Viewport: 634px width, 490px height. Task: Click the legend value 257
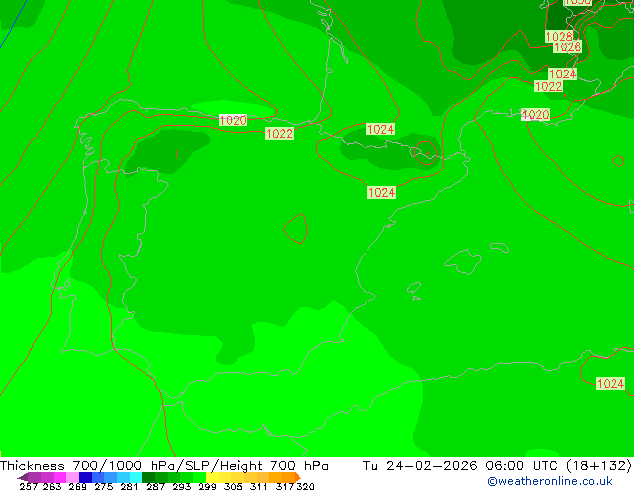point(29,486)
